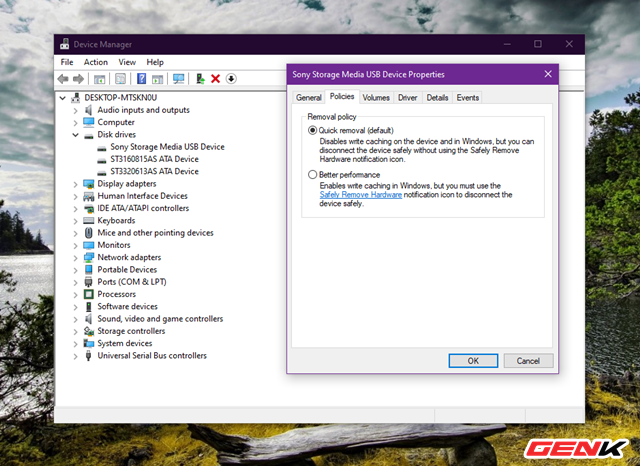Screen dimensions: 640x466
Task: Open the Action menu
Action: (x=96, y=62)
